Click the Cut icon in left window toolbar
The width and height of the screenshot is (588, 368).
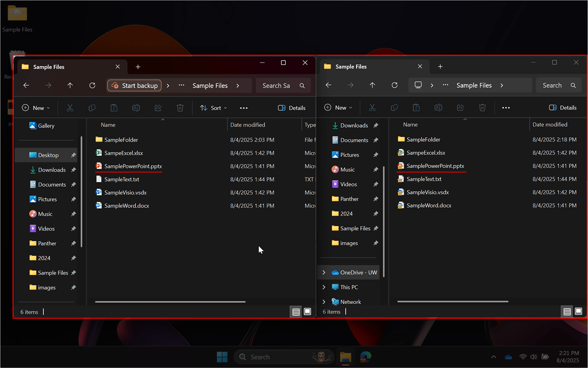70,108
